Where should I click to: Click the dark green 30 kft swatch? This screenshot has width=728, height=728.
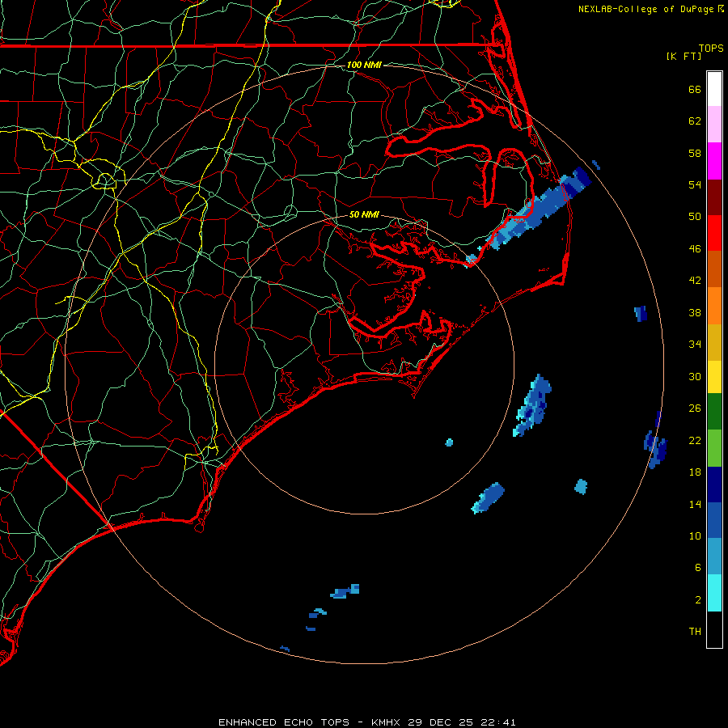tap(714, 412)
